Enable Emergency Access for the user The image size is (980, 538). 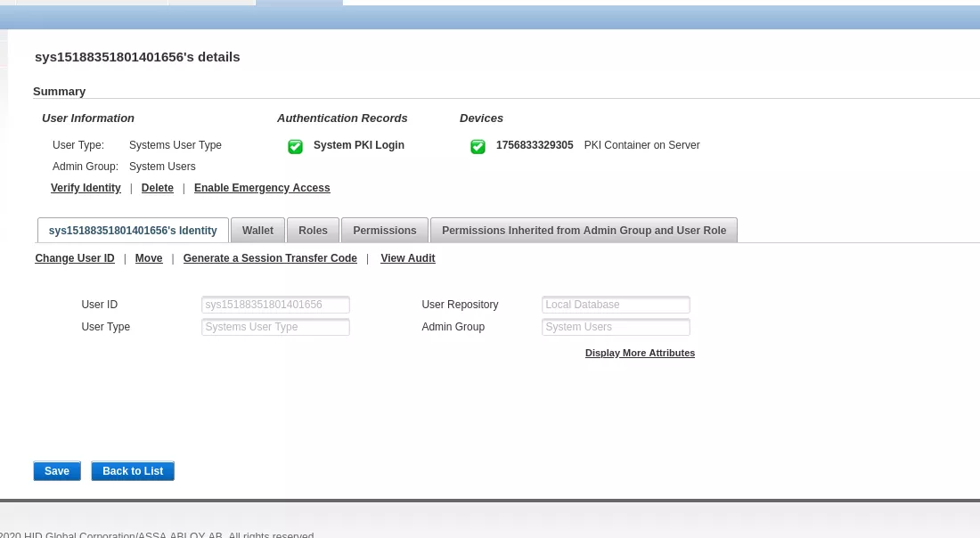pos(262,188)
